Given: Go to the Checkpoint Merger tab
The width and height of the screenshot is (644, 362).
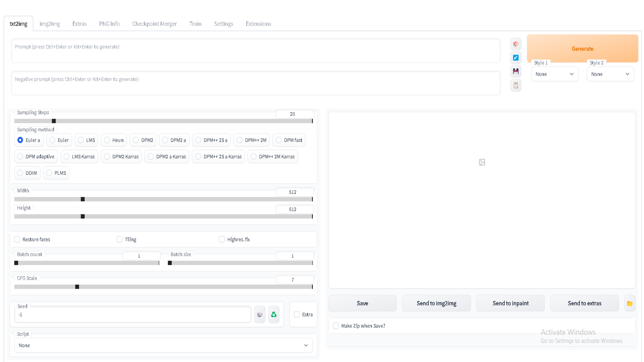Looking at the screenshot, I should tap(154, 24).
